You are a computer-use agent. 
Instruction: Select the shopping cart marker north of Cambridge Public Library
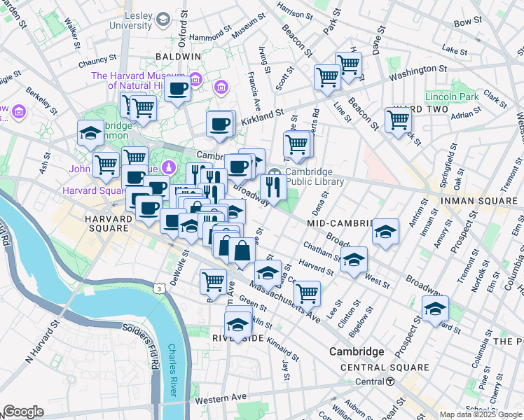tap(297, 145)
